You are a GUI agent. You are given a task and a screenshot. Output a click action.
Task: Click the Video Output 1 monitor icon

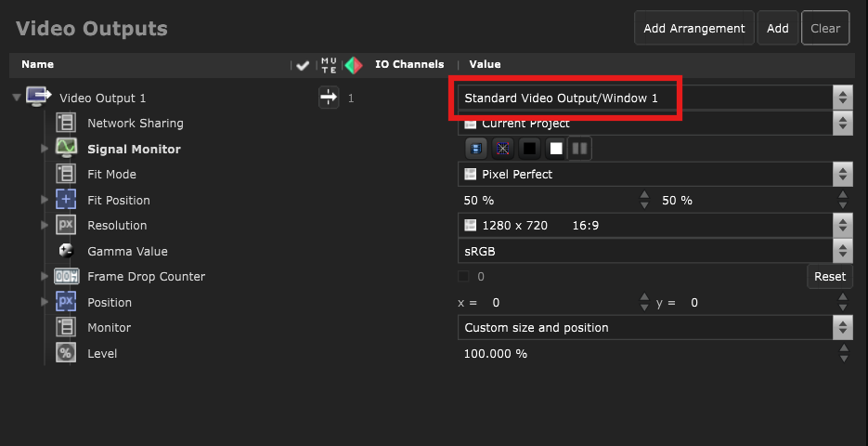coord(39,98)
